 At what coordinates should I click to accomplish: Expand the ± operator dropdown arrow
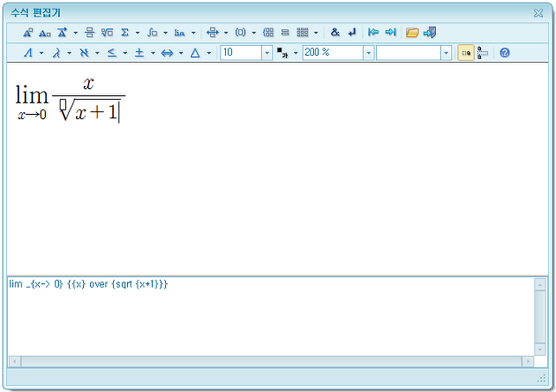(154, 53)
